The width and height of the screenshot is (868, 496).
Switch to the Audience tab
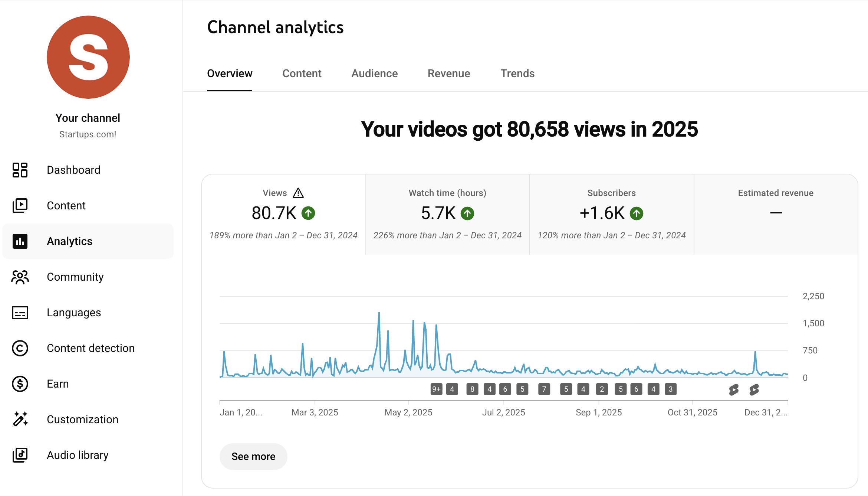point(374,74)
